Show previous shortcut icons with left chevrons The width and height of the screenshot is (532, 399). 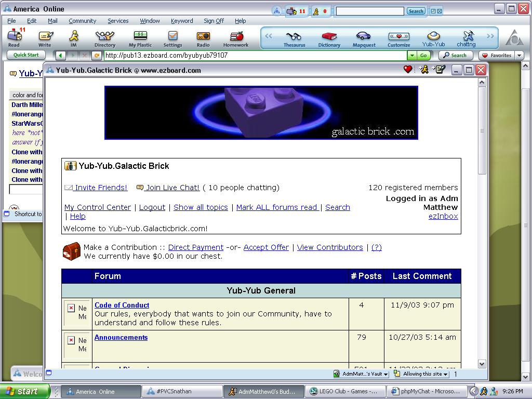click(269, 36)
